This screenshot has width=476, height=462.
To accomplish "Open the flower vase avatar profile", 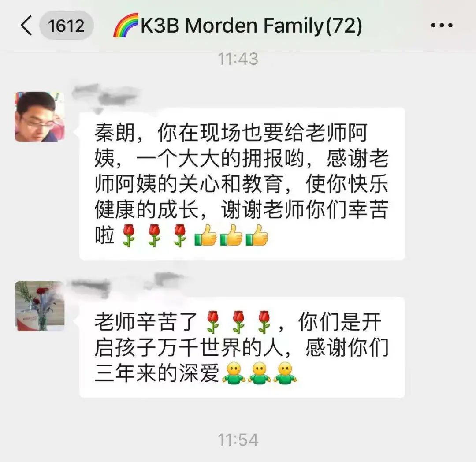I will (x=40, y=306).
